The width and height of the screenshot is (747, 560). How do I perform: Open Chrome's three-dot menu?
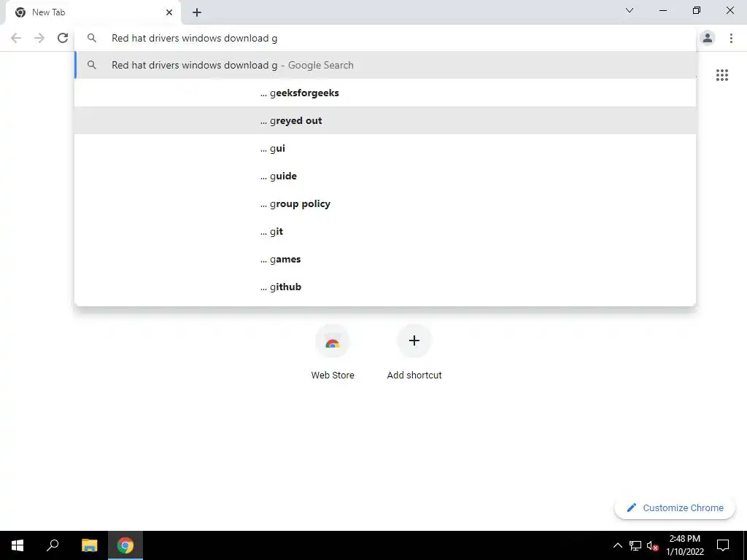click(731, 38)
